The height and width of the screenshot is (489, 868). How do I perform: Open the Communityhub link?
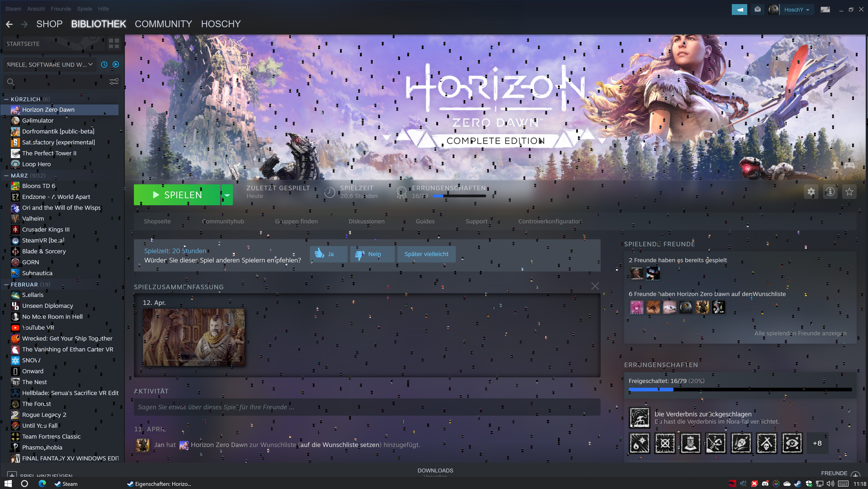click(223, 221)
